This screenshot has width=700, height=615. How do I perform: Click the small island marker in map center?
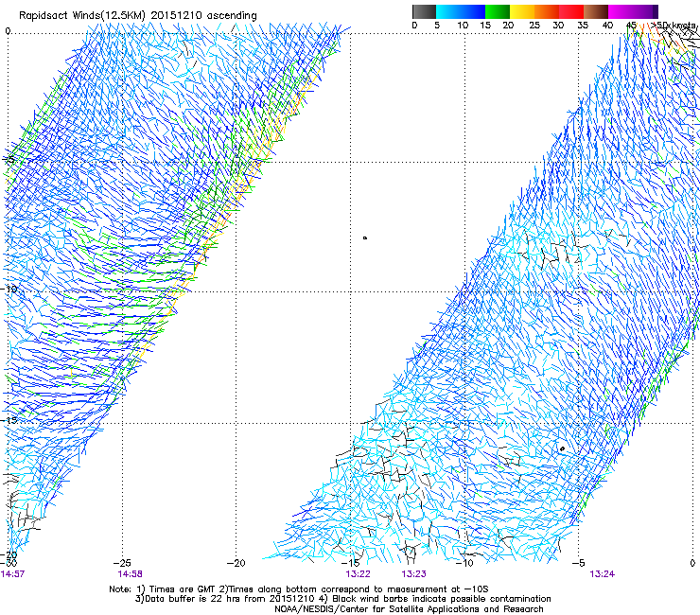pyautogui.click(x=365, y=238)
